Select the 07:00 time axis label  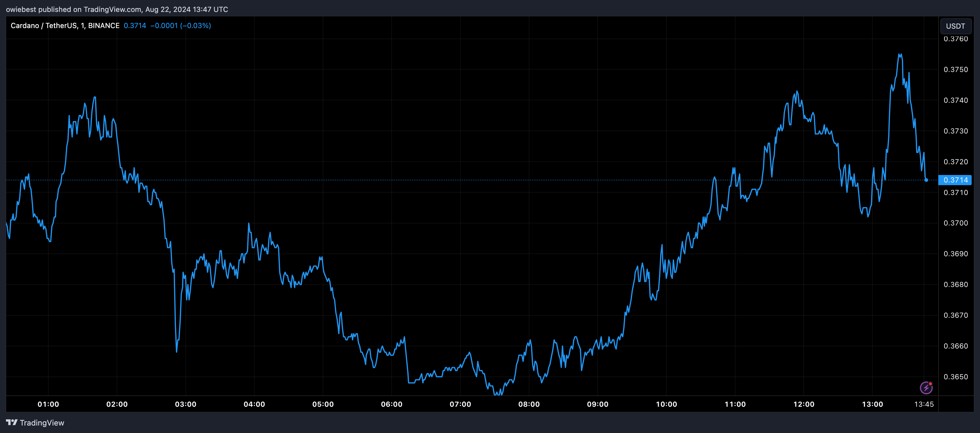[460, 404]
